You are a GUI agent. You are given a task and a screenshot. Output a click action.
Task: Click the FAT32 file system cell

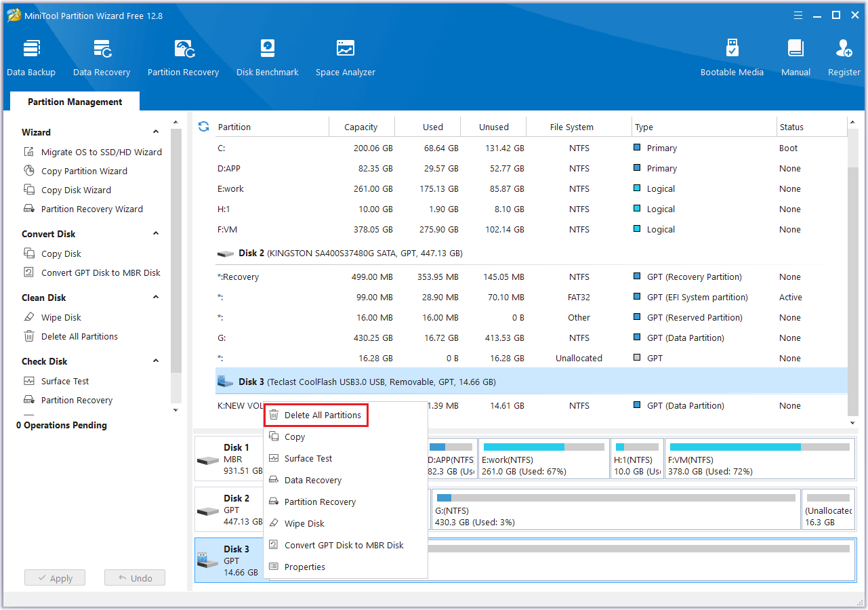click(x=579, y=297)
